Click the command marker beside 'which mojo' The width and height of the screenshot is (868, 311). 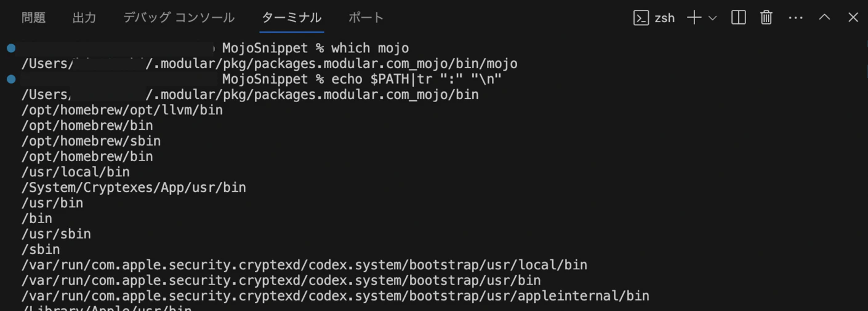[11, 48]
